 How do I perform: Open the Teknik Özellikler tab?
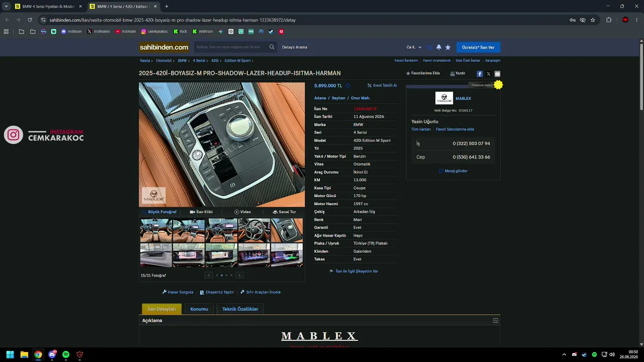(x=240, y=309)
